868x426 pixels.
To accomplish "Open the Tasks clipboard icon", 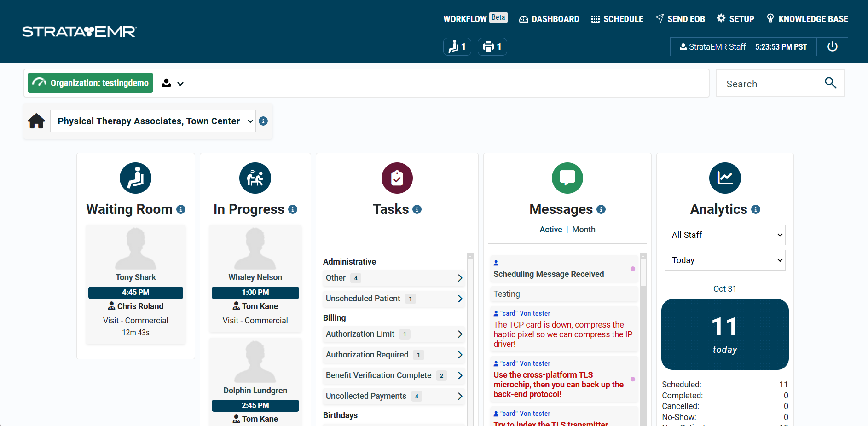I will coord(397,178).
